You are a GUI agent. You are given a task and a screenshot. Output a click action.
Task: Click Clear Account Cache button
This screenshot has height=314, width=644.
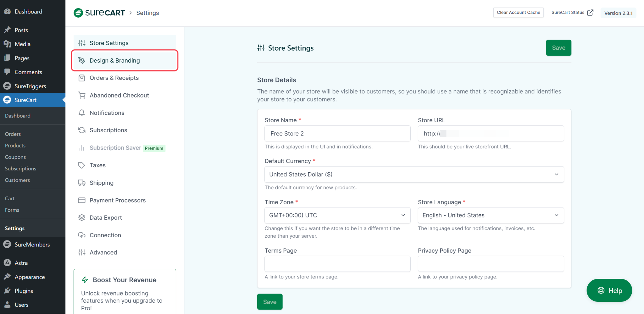tap(518, 13)
